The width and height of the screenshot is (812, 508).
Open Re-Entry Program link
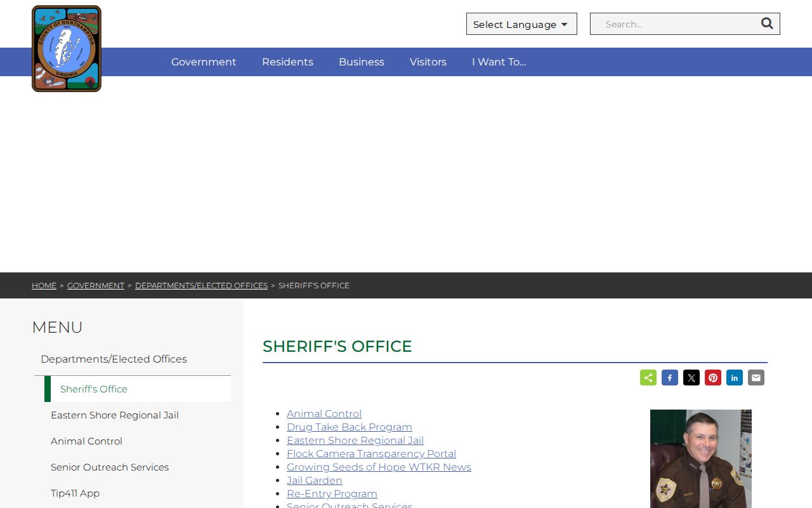coord(332,493)
